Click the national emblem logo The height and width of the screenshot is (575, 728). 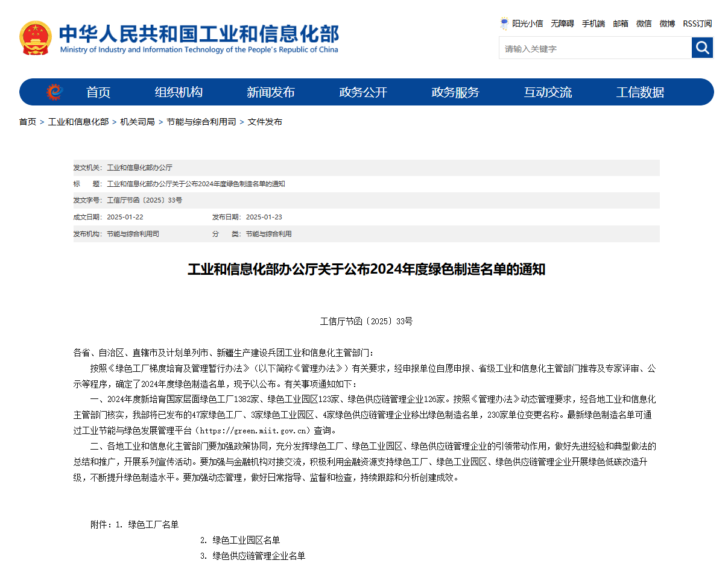coord(35,37)
